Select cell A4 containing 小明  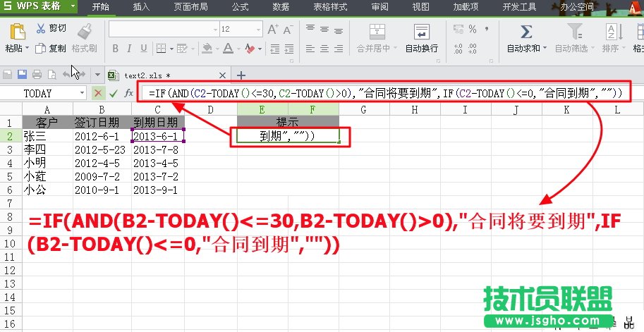pyautogui.click(x=48, y=163)
